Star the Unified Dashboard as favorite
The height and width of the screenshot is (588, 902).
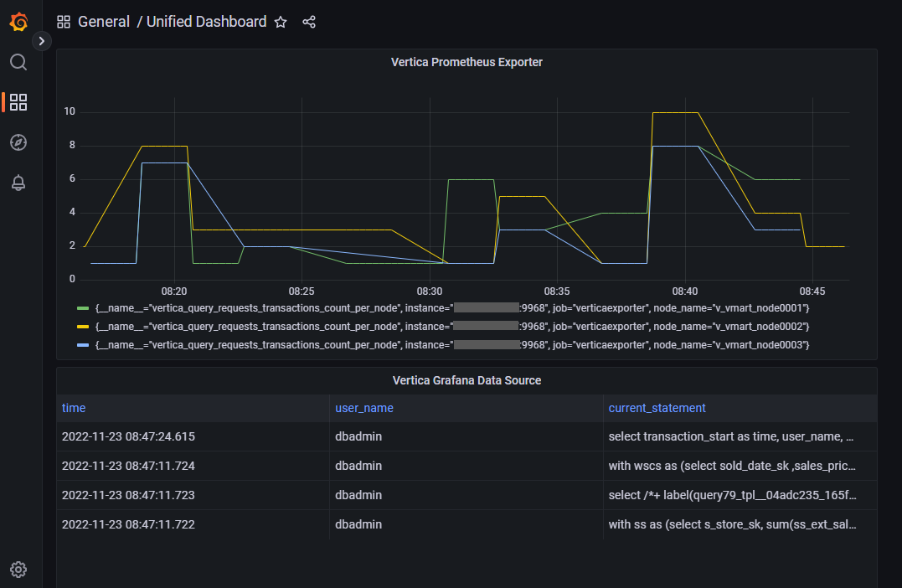pos(281,22)
